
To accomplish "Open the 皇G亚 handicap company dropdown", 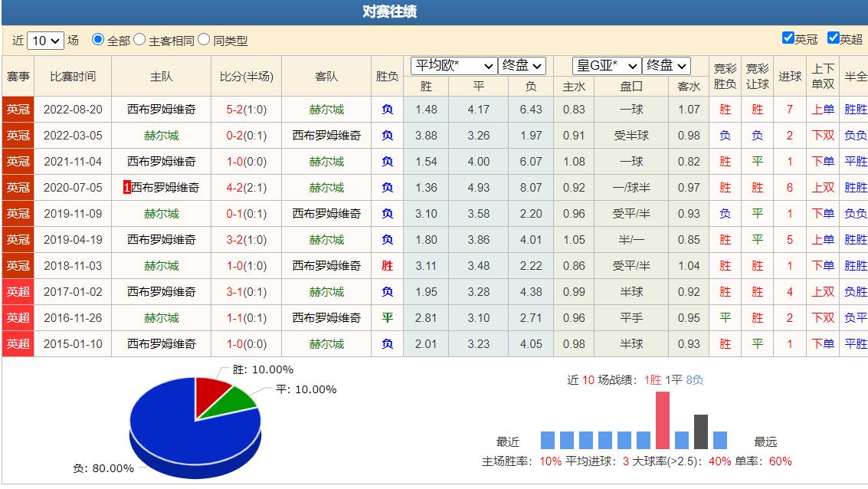I will coord(608,65).
